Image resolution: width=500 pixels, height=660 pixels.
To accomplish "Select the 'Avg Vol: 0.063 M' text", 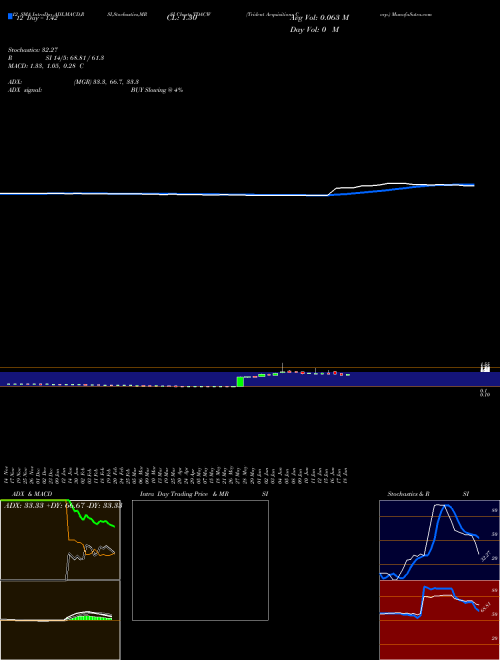I will tap(319, 18).
